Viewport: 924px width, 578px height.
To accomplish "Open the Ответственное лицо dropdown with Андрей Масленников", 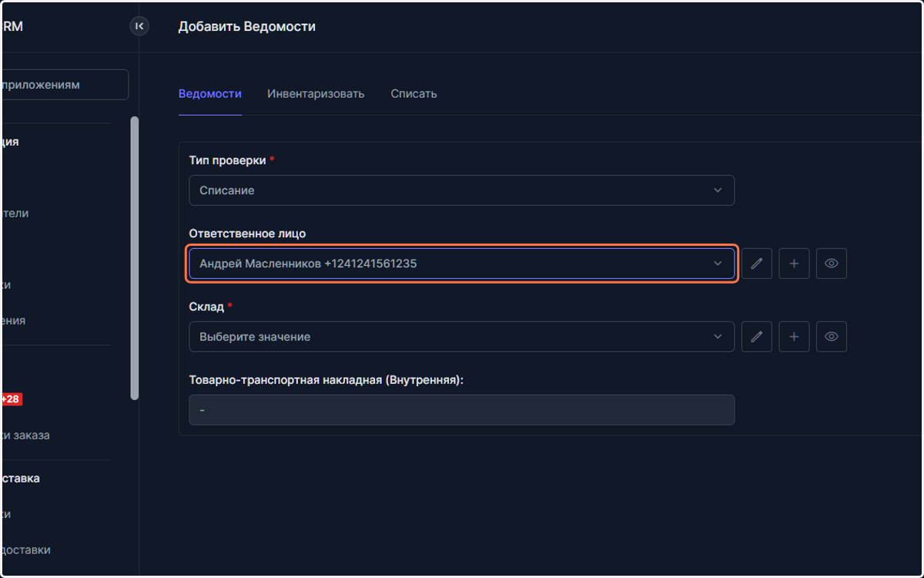I will (x=461, y=264).
